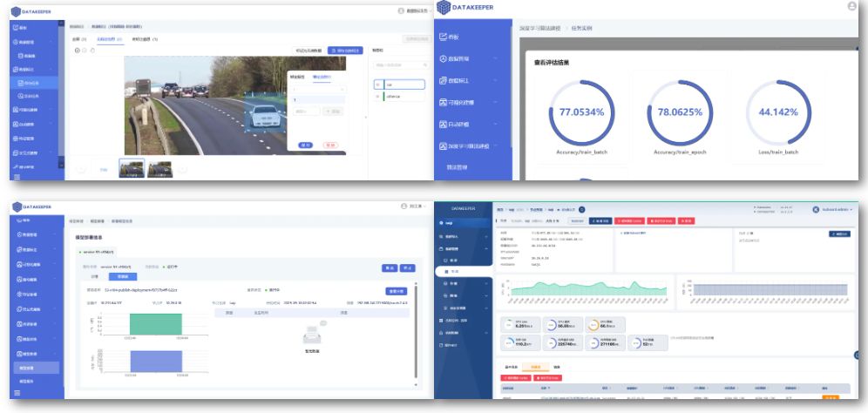Click the hamburger icon at the bottom of the deployment sidebar
Image resolution: width=868 pixels, height=413 pixels.
point(17,394)
